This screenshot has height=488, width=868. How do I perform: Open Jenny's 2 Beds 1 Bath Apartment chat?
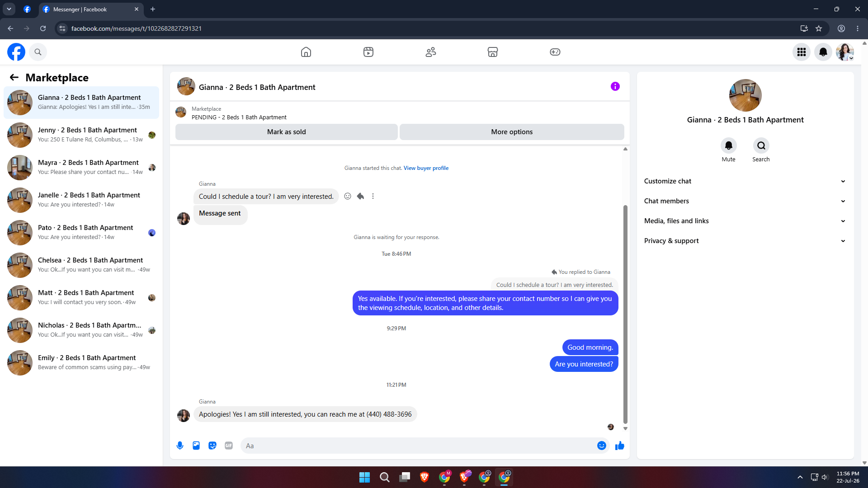click(81, 135)
